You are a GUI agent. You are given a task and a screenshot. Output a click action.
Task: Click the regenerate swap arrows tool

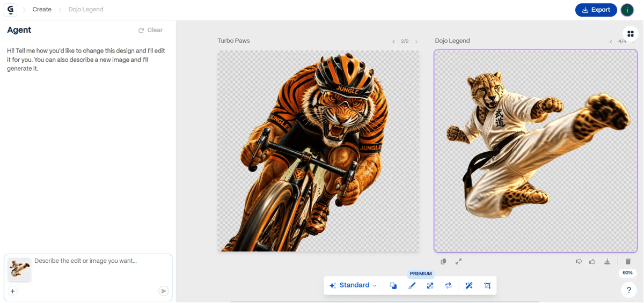click(448, 286)
